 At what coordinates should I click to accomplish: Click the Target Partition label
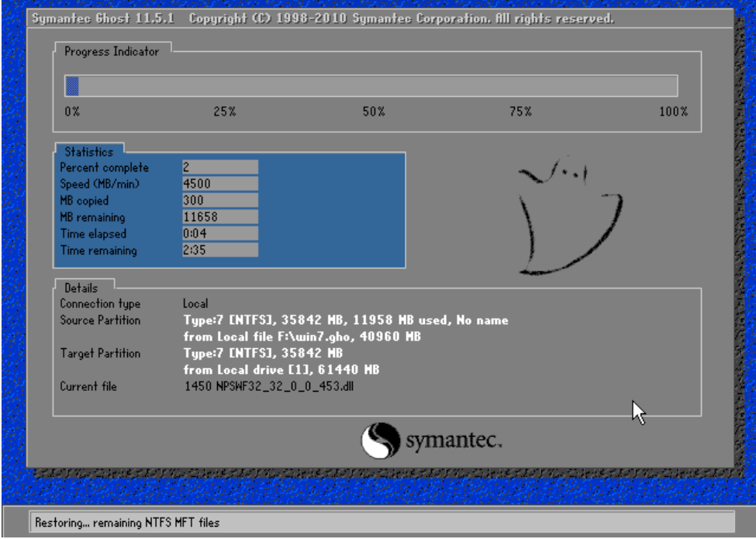(100, 354)
